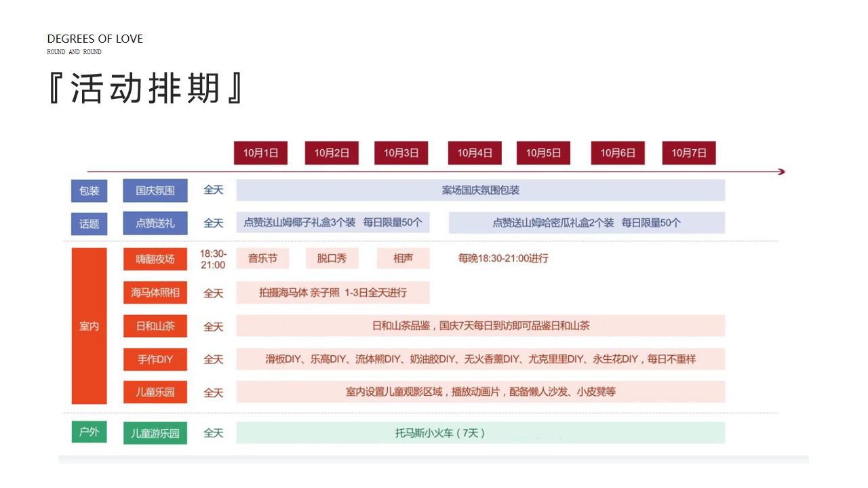
Task: Click 全天 in the 点赞送礼 row
Action: pyautogui.click(x=214, y=222)
